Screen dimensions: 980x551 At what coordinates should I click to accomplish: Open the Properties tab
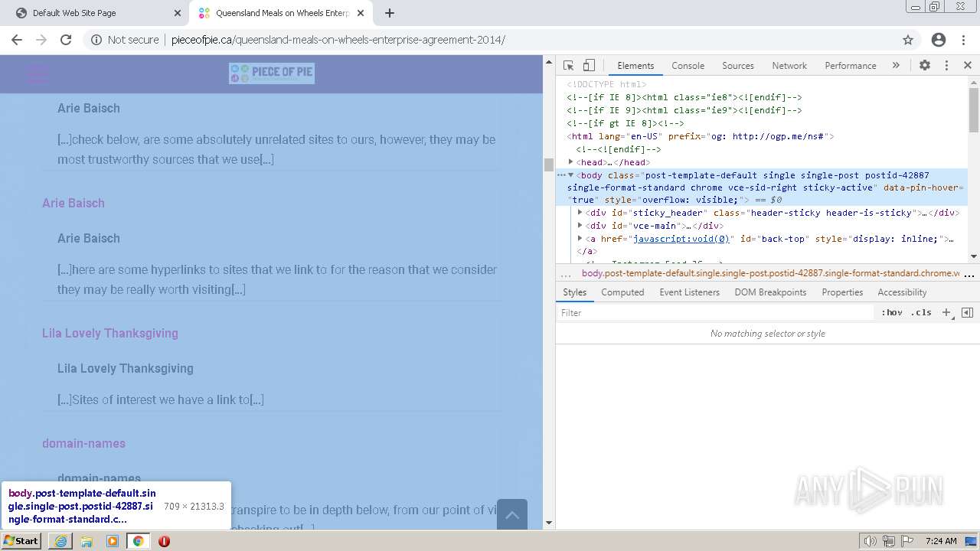pyautogui.click(x=842, y=292)
